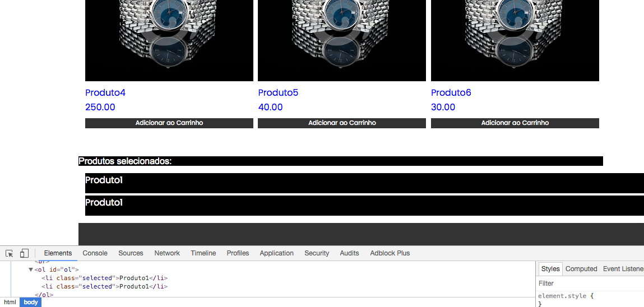Open the Application tab
This screenshot has width=644, height=307.
pyautogui.click(x=276, y=253)
